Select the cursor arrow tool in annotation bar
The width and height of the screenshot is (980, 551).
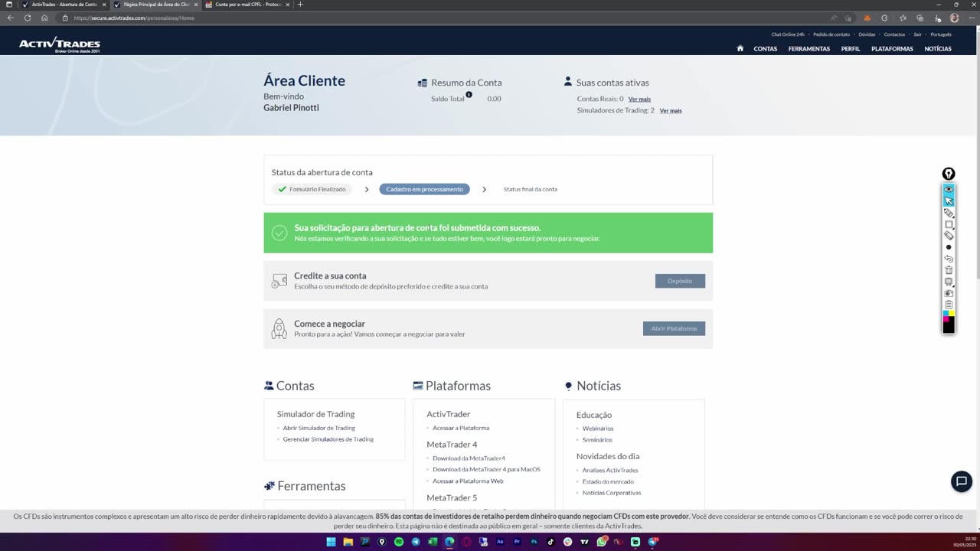(949, 201)
